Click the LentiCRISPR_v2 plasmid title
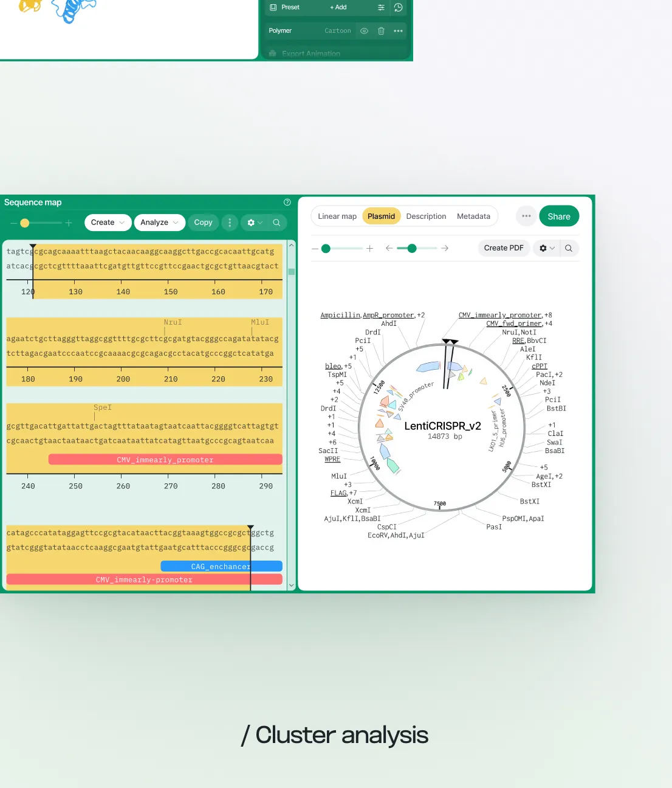 tap(442, 426)
